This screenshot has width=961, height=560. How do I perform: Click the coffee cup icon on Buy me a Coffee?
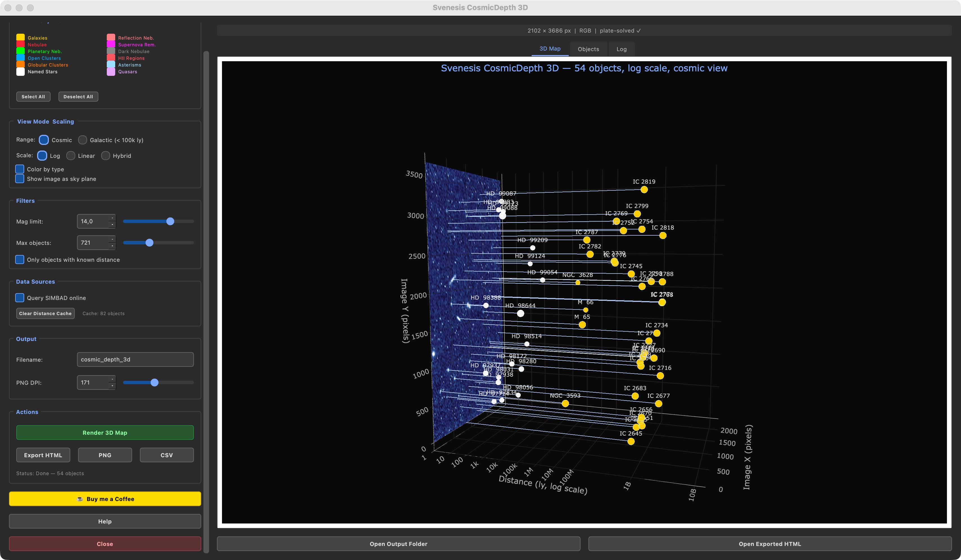(x=80, y=498)
